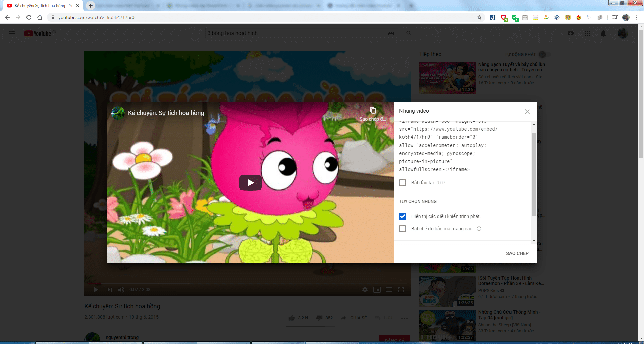Open the media control playlist icon
The image size is (644, 344).
pos(615,17)
